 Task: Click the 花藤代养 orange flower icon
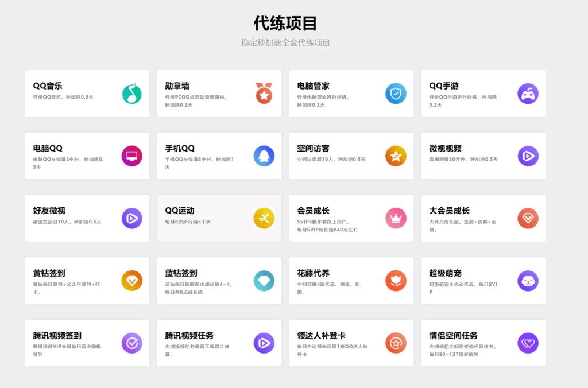click(396, 281)
